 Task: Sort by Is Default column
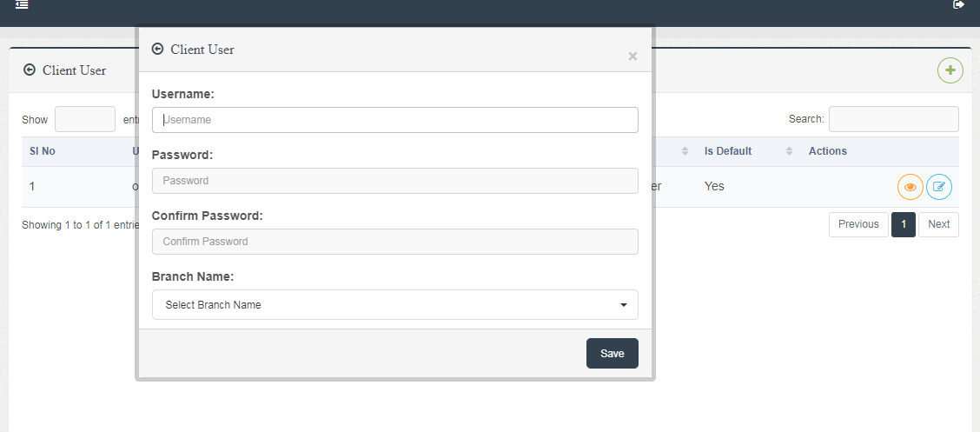point(747,151)
